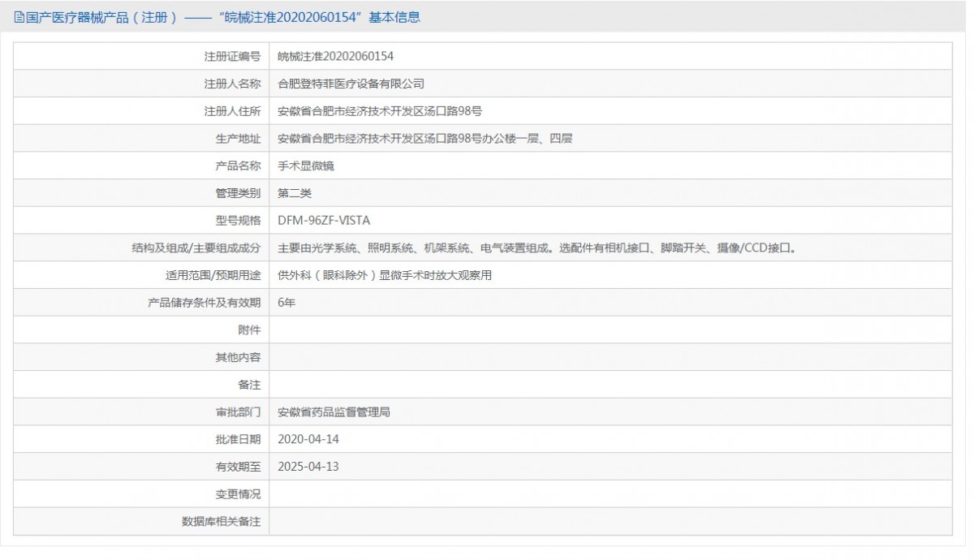Select the approval date 2020-04-14
The width and height of the screenshot is (974, 560).
[x=308, y=440]
